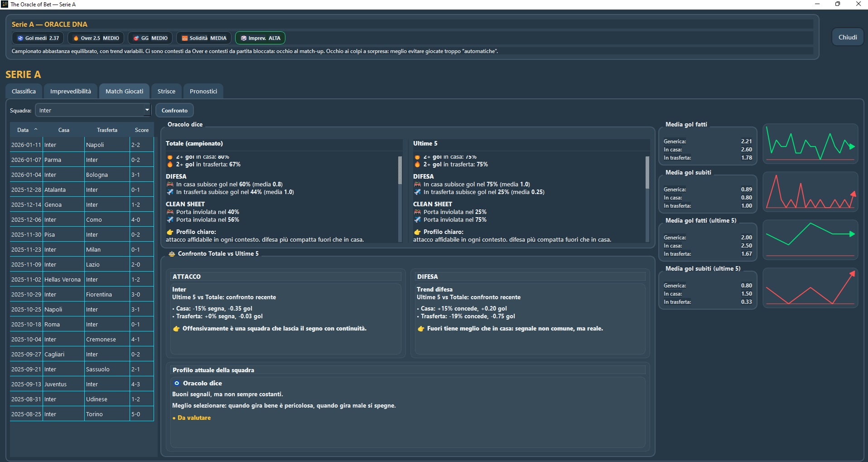Click the target icon next to 'Oracolo dice'
Image resolution: width=868 pixels, height=462 pixels.
177,383
